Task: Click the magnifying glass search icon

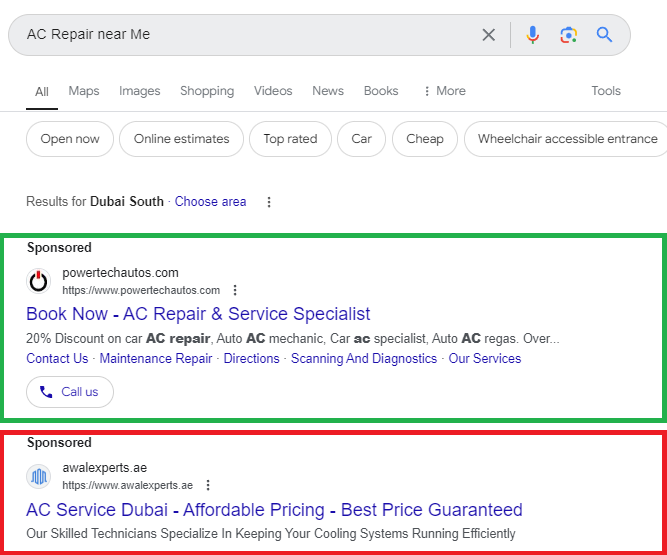Action: click(604, 34)
